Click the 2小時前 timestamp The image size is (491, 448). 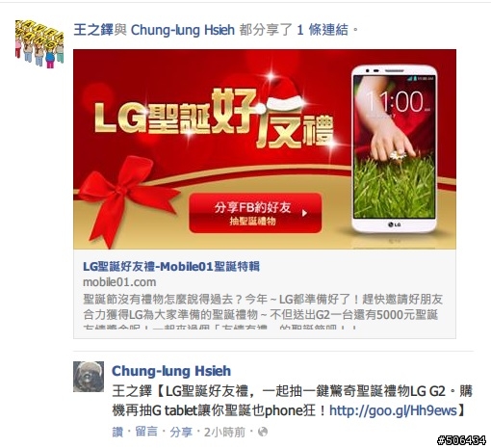coord(224,432)
